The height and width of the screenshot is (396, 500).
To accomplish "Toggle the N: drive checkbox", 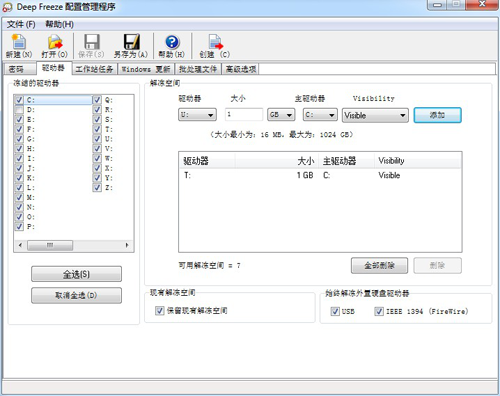I will pos(19,207).
